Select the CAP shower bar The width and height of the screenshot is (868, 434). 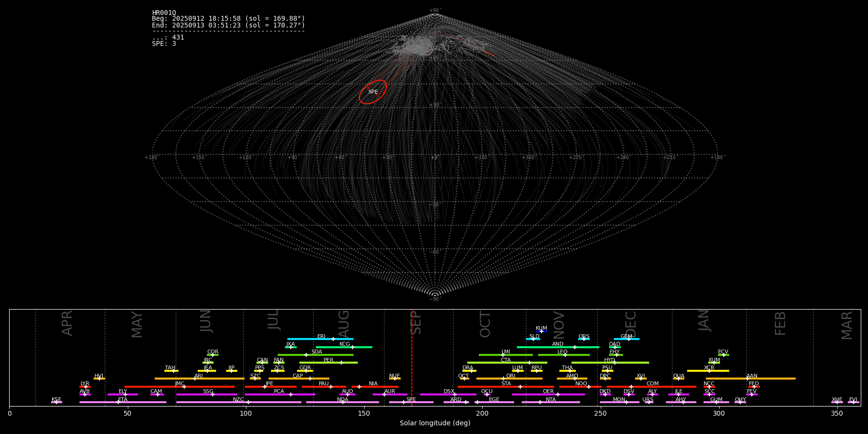pyautogui.click(x=299, y=379)
